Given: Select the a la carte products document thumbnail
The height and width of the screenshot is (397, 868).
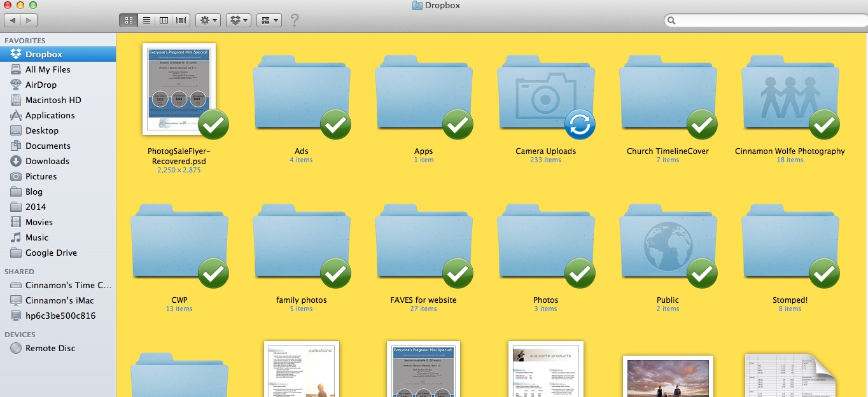Looking at the screenshot, I should 546,369.
